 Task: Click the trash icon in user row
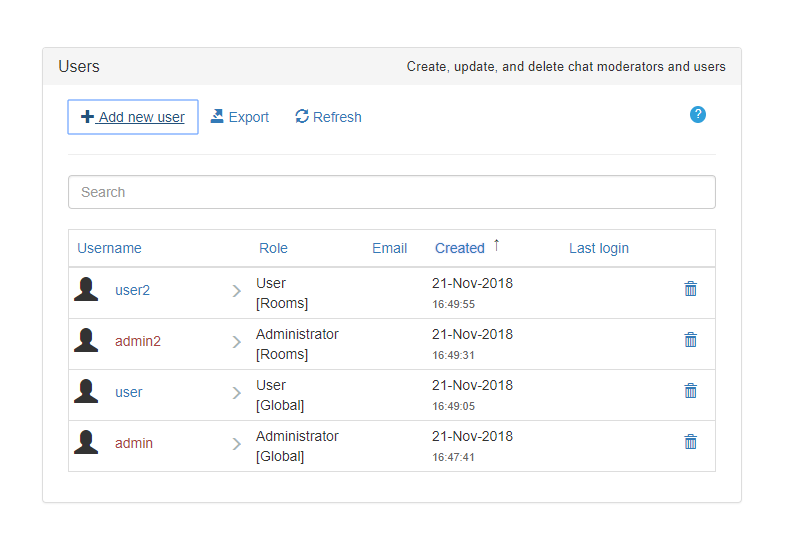[x=690, y=391]
